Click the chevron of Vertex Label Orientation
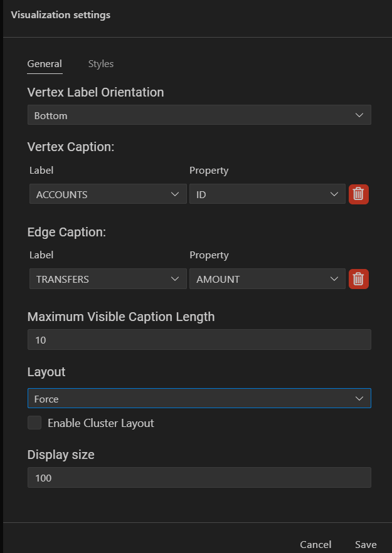 pyautogui.click(x=359, y=115)
